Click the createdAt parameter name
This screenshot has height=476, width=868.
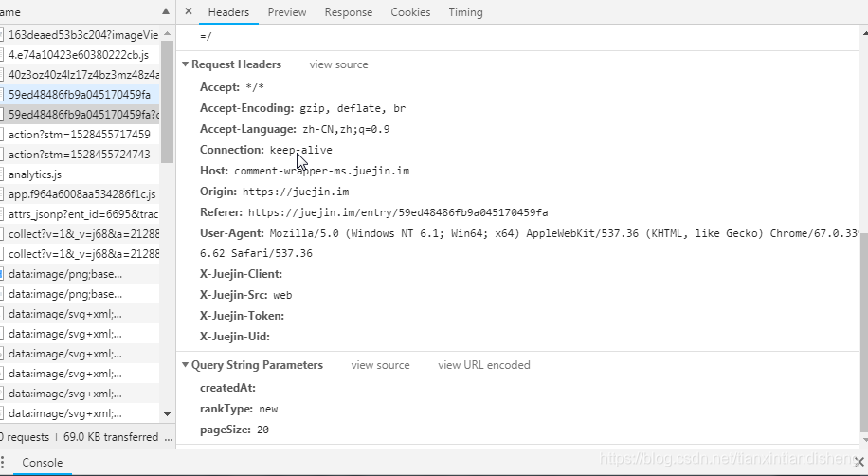pyautogui.click(x=227, y=388)
